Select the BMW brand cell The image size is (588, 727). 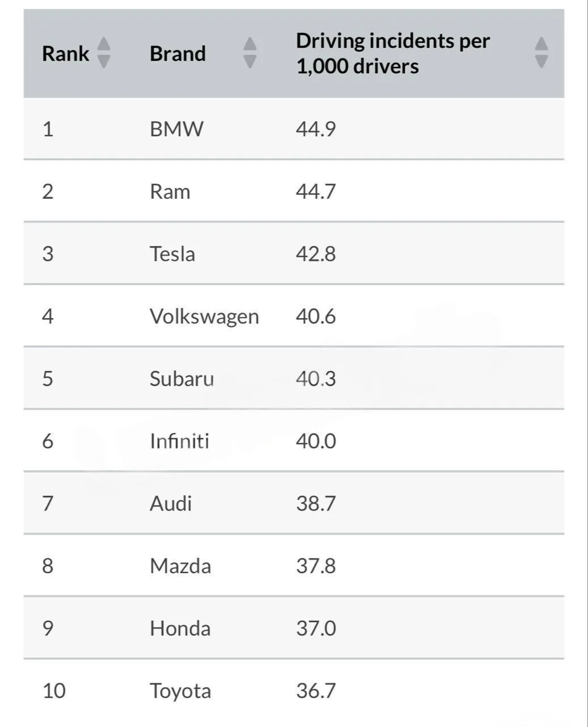pyautogui.click(x=176, y=129)
